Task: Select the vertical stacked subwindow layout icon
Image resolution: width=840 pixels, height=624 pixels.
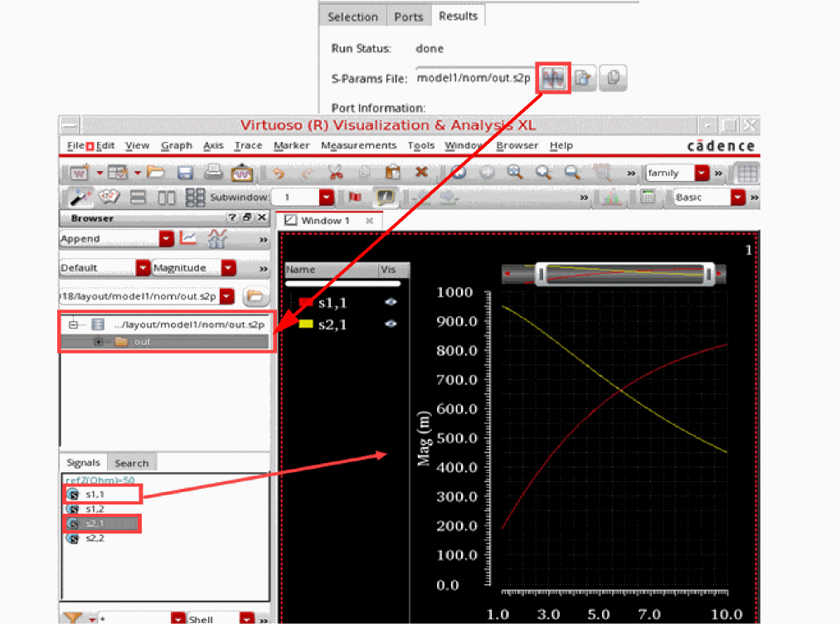Action: [138, 197]
